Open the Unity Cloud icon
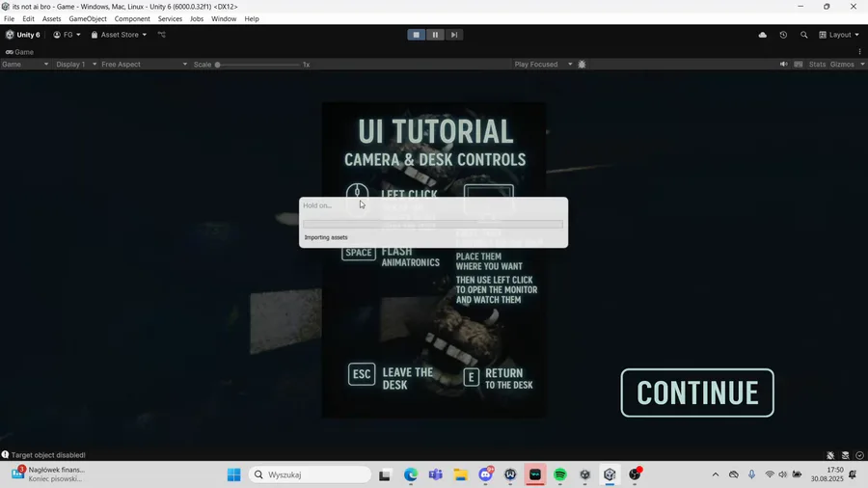 pos(762,35)
